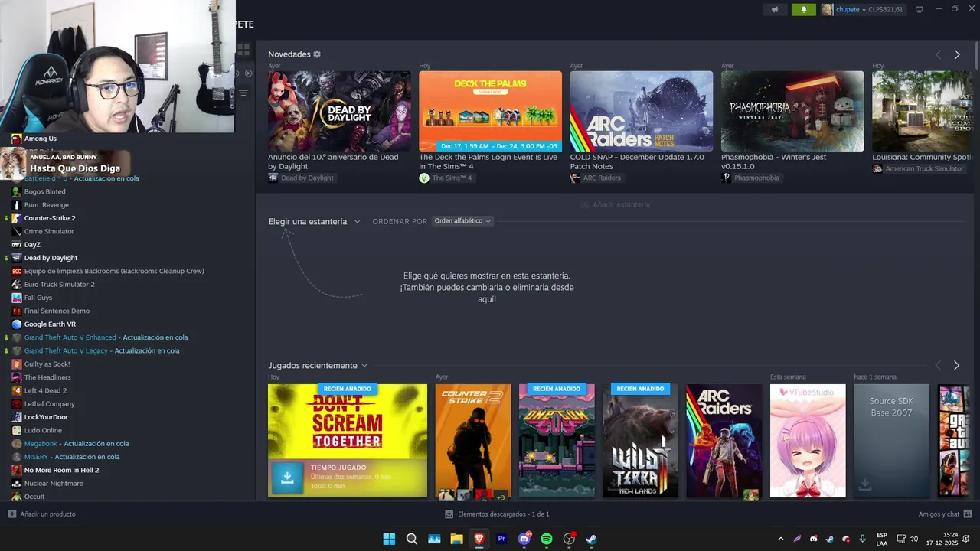Open Amigos y chat
Viewport: 980px width, 551px height.
click(939, 514)
